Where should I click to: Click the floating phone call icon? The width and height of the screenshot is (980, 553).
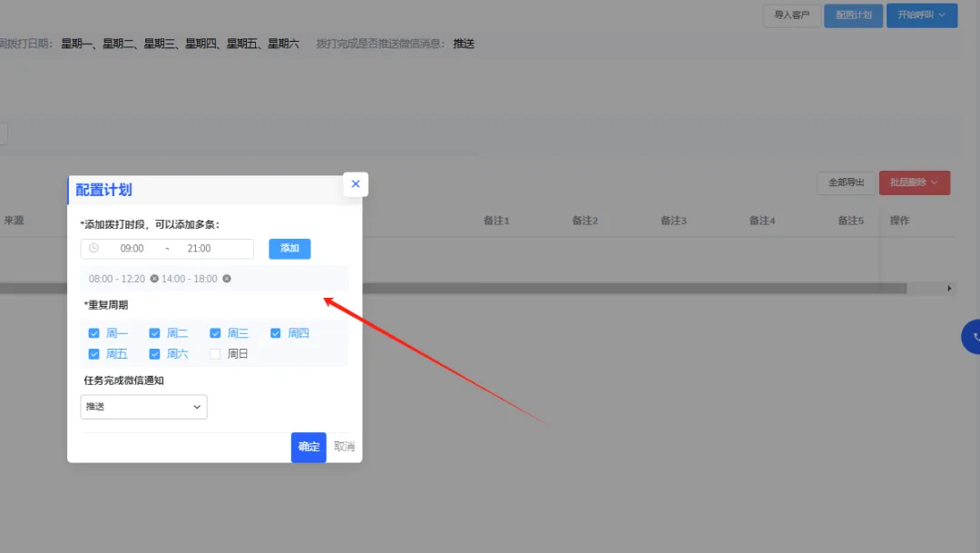point(974,336)
